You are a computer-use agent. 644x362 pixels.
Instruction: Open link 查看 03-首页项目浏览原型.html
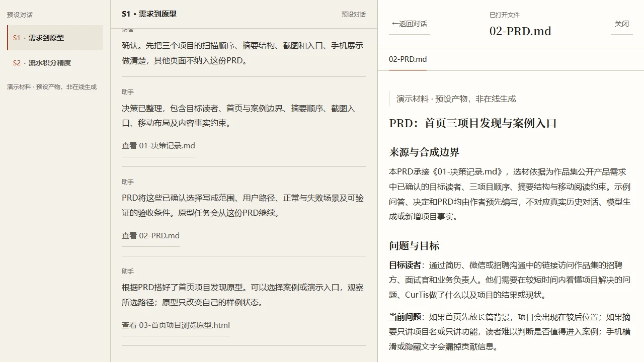tap(176, 325)
